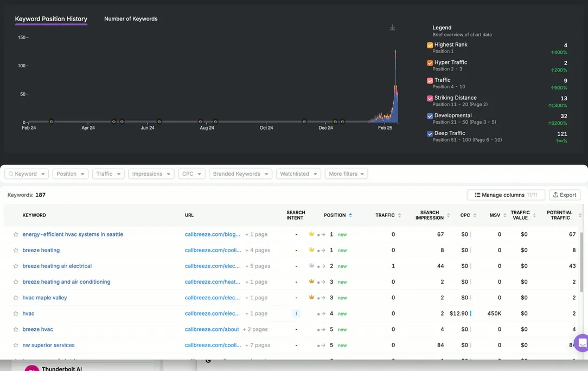The width and height of the screenshot is (588, 371).
Task: Toggle Highest Rank legend checkbox
Action: click(430, 46)
